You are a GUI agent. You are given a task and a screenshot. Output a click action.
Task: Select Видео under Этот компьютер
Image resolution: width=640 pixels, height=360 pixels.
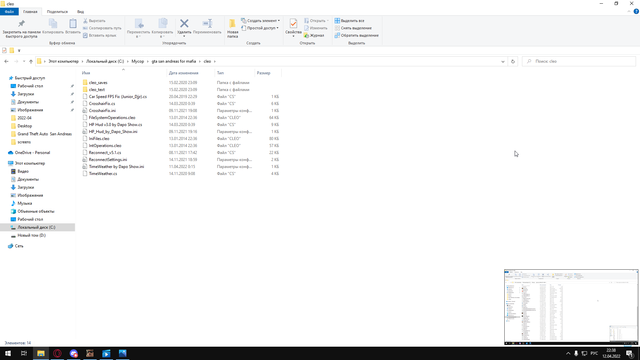pyautogui.click(x=23, y=171)
